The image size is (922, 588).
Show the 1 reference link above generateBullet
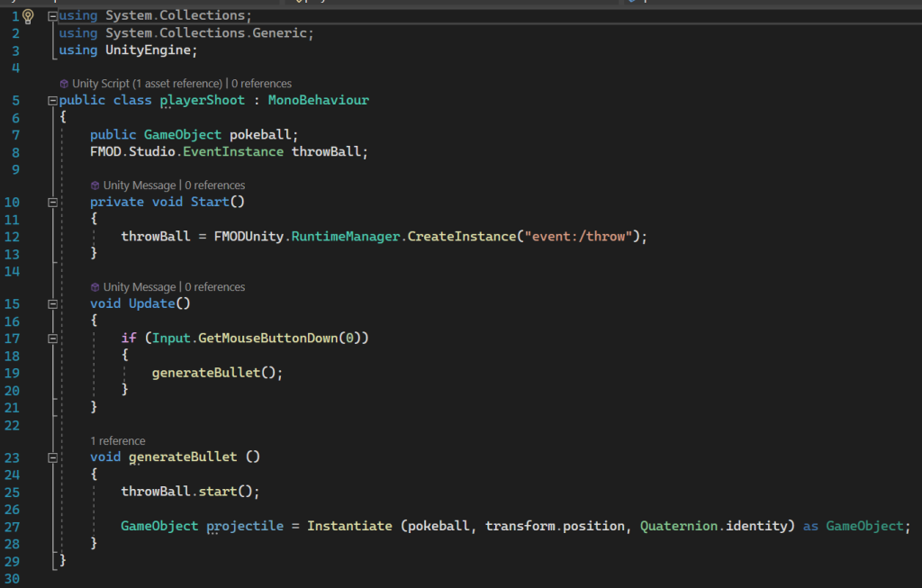pos(118,441)
